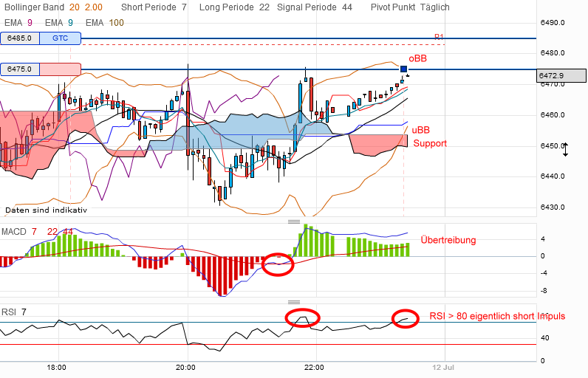Click the Support annotation text
Screen dimensions: 588x378
[430, 143]
